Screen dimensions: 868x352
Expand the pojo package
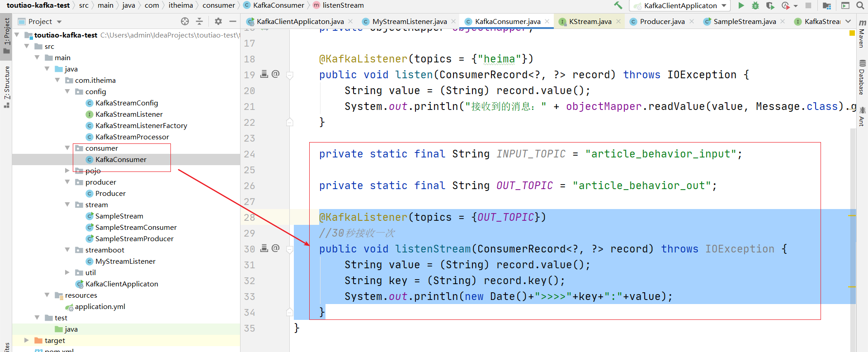(67, 171)
